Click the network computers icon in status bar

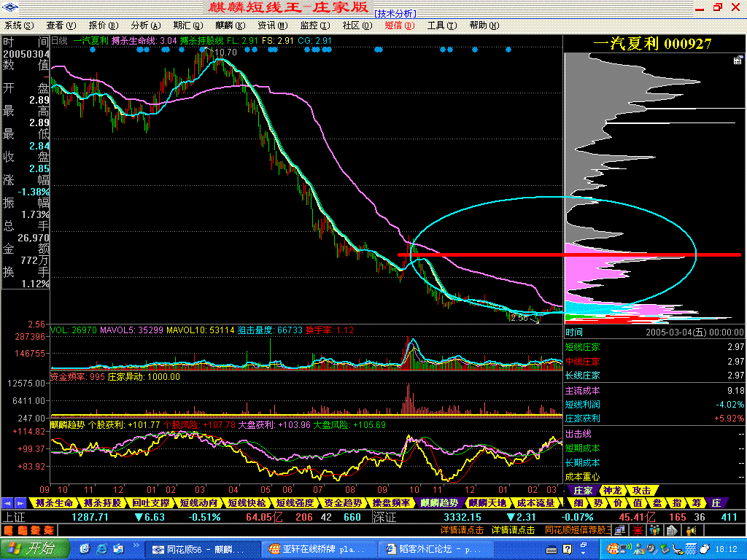620,530
